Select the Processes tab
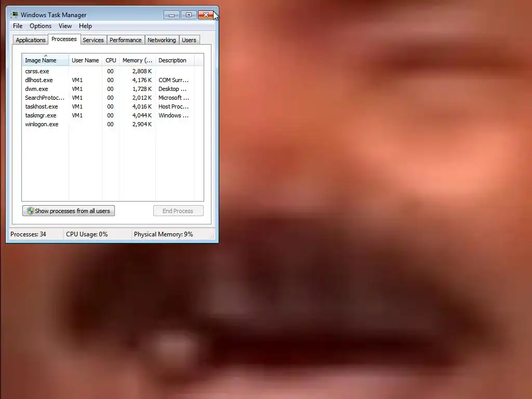532x399 pixels. [64, 39]
